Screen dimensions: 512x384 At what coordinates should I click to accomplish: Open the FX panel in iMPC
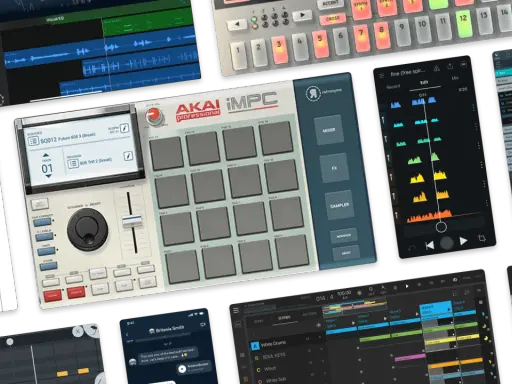(334, 168)
